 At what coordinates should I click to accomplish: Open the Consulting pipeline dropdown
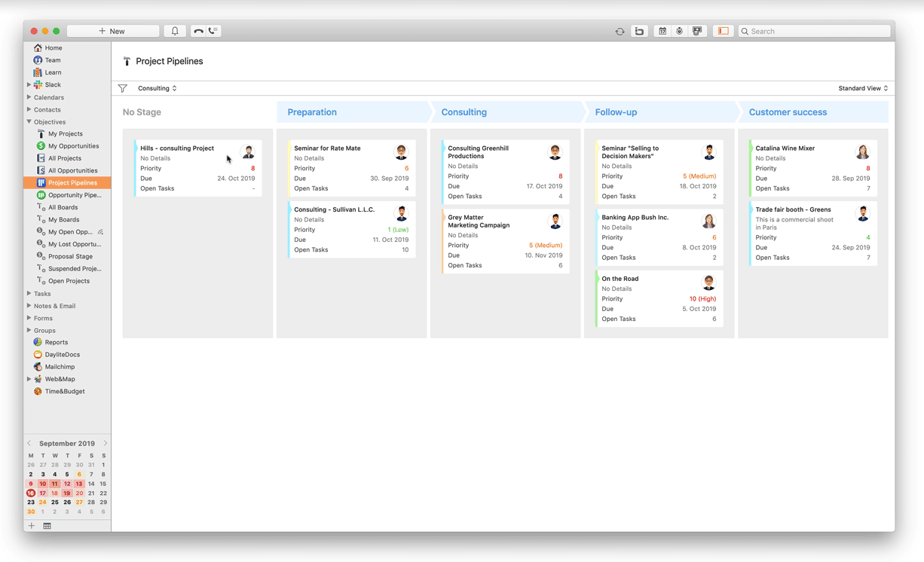pyautogui.click(x=157, y=88)
